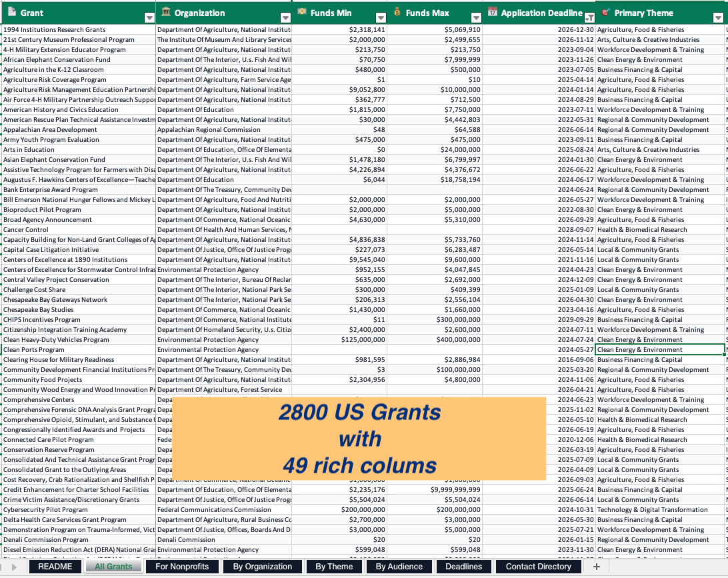Go to the By Audience sheet
Image resolution: width=728 pixels, height=578 pixels.
click(x=399, y=567)
